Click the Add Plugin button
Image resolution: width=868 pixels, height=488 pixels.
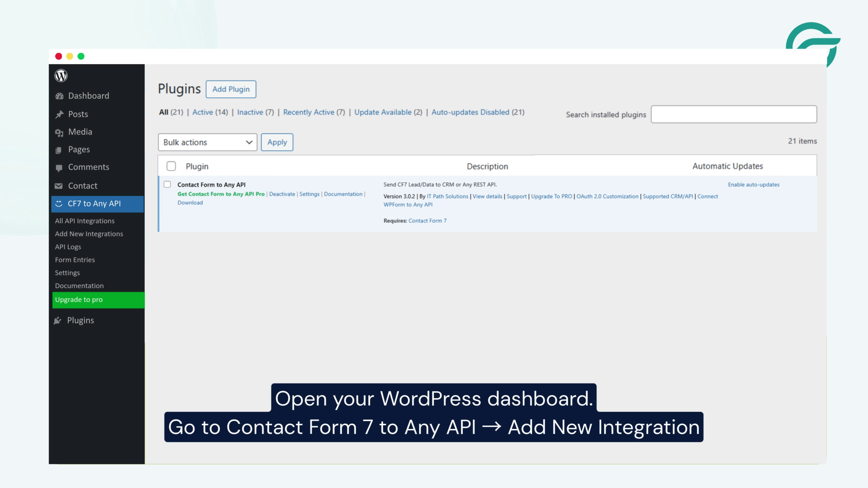tap(231, 89)
